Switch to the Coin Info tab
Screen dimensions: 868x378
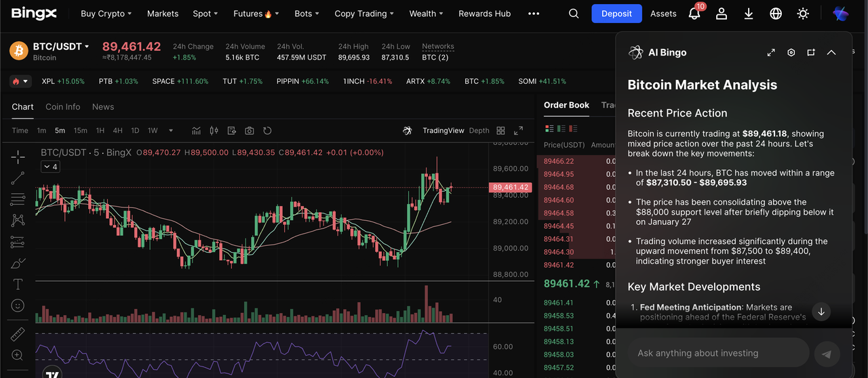(x=62, y=107)
